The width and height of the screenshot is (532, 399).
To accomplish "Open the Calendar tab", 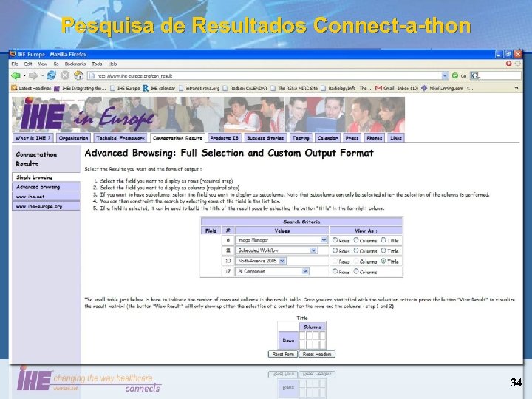I will click(x=327, y=138).
